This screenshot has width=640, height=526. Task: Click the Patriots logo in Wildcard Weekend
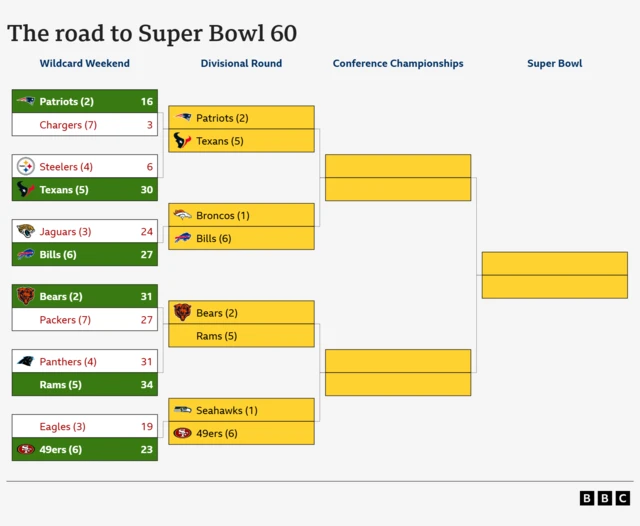pyautogui.click(x=26, y=101)
